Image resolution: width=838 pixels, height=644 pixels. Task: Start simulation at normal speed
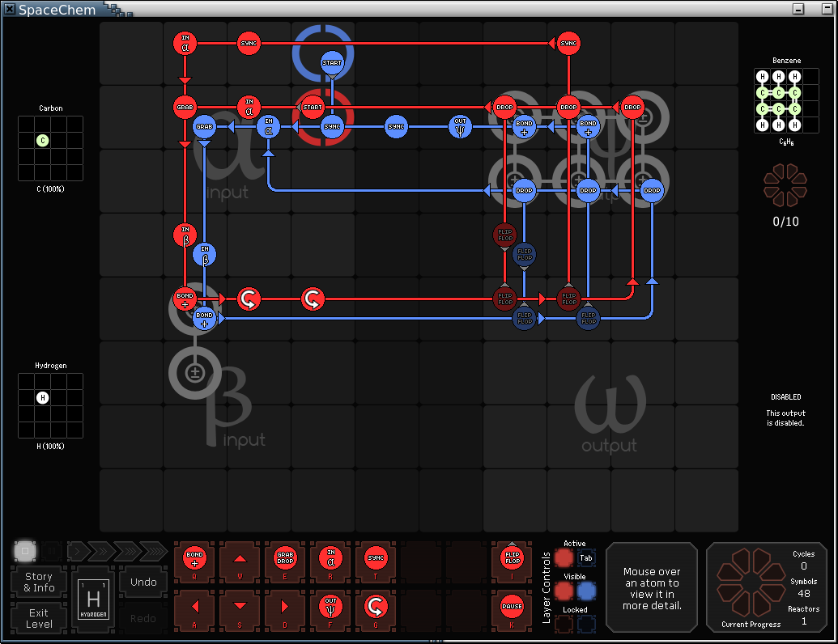click(78, 550)
